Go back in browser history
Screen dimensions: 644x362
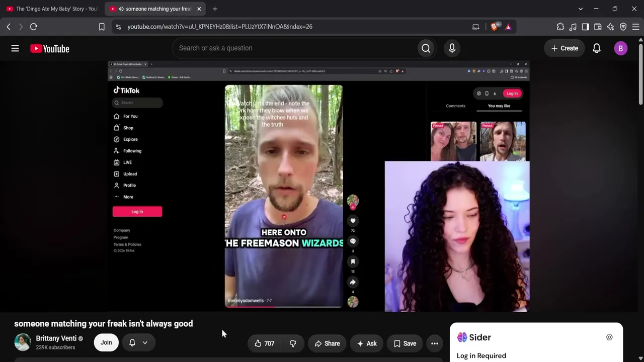click(9, 27)
